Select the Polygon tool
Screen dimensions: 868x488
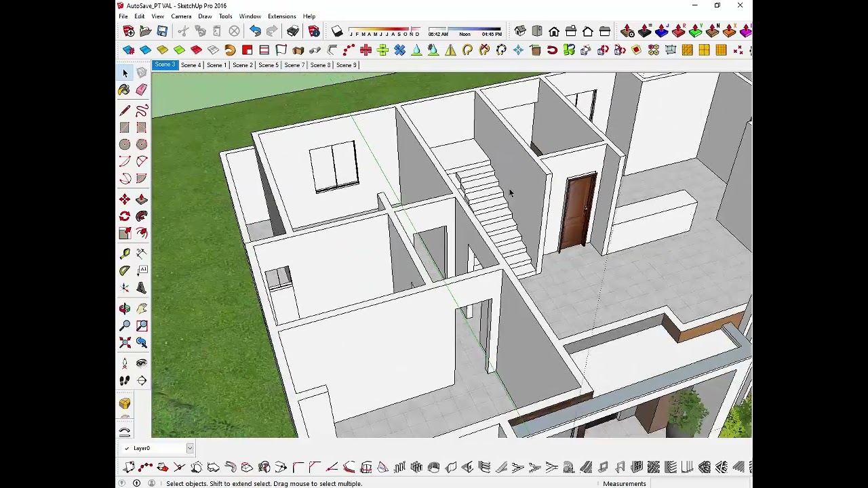142,144
